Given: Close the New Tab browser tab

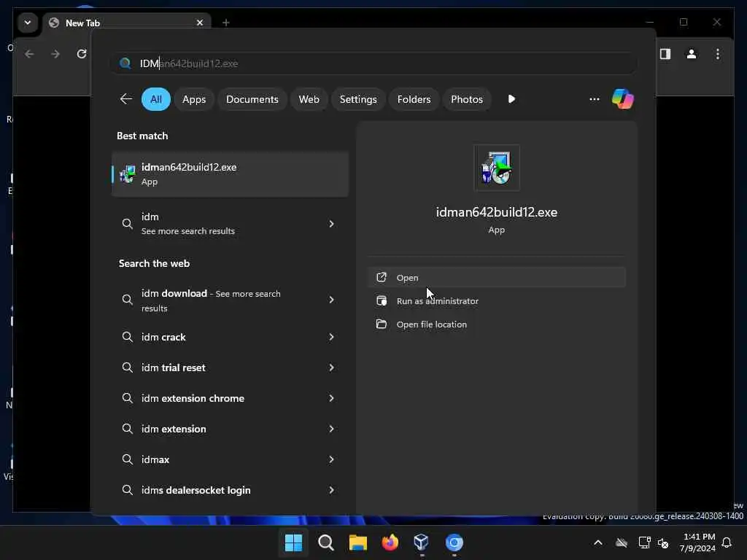Looking at the screenshot, I should click(200, 23).
